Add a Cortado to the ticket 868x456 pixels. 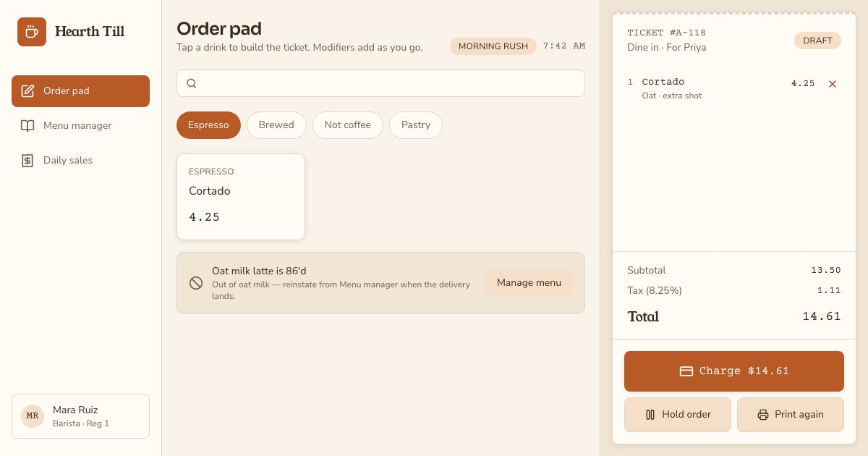(x=241, y=197)
